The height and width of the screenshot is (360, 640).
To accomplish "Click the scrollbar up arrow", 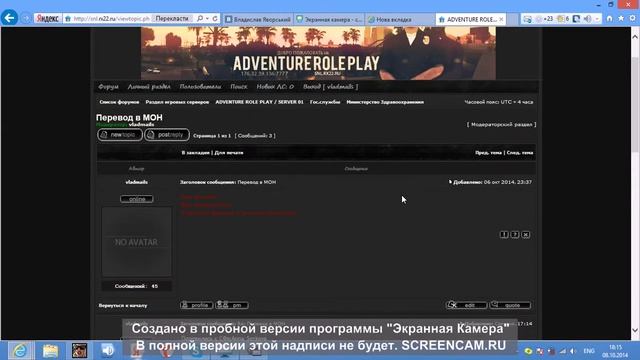I will pyautogui.click(x=635, y=37).
